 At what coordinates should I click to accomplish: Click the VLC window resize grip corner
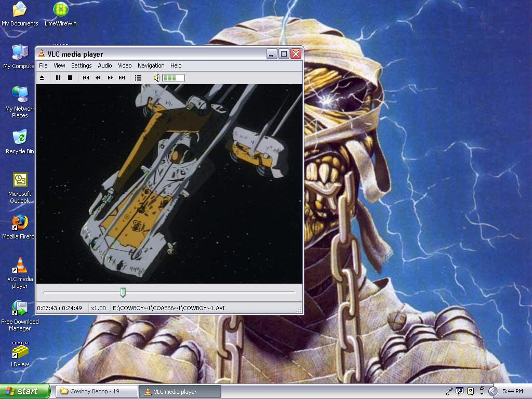pos(299,310)
